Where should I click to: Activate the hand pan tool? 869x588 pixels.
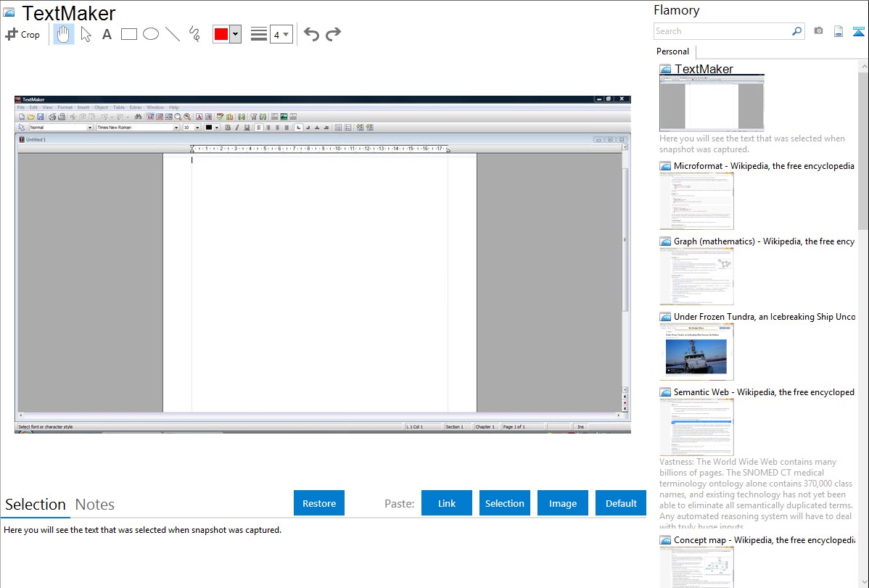64,34
